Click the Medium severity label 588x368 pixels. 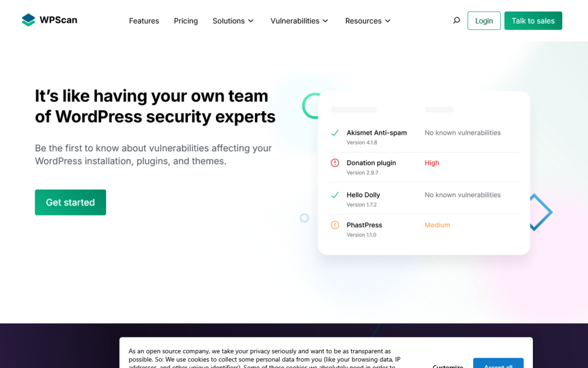[x=437, y=225]
